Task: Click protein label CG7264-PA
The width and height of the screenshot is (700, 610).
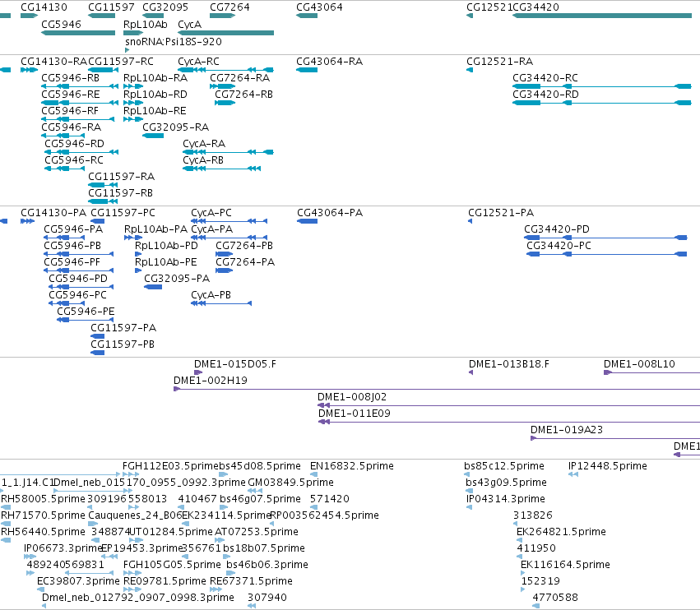Action: (x=245, y=262)
